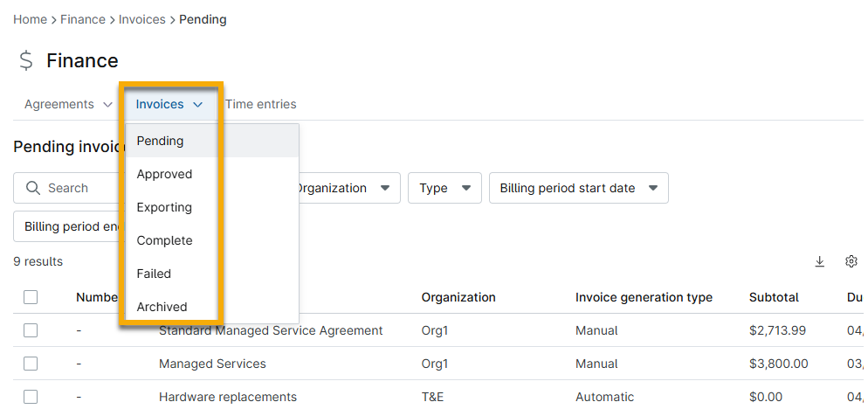Open the Type filter dropdown
Viewport: 868px width, 409px height.
[x=444, y=188]
